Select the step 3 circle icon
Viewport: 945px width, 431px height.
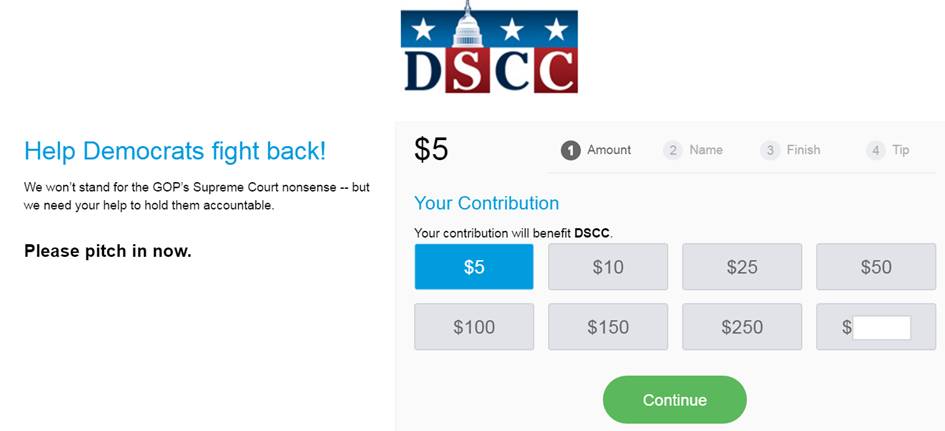[770, 150]
